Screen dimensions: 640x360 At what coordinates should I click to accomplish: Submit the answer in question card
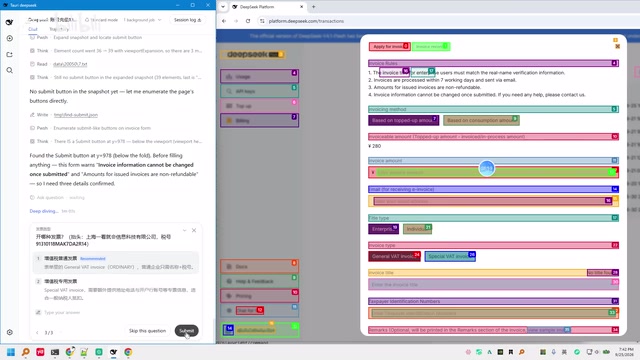[187, 331]
